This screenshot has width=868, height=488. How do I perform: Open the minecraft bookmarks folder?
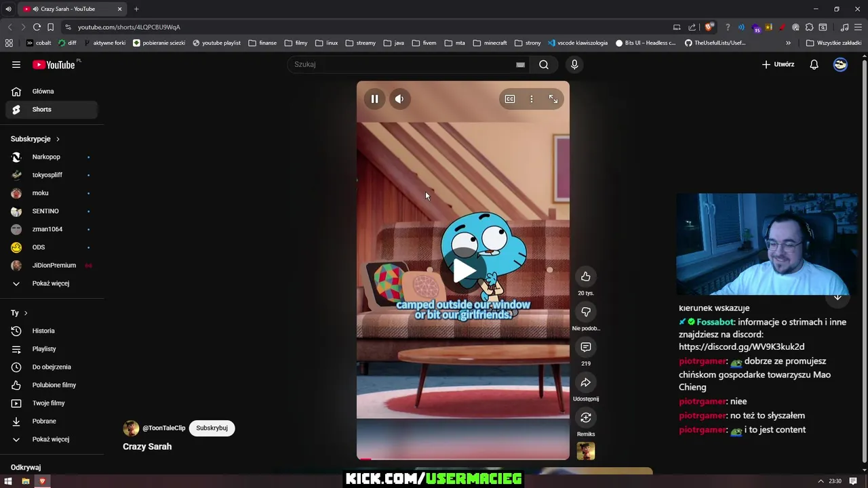490,43
